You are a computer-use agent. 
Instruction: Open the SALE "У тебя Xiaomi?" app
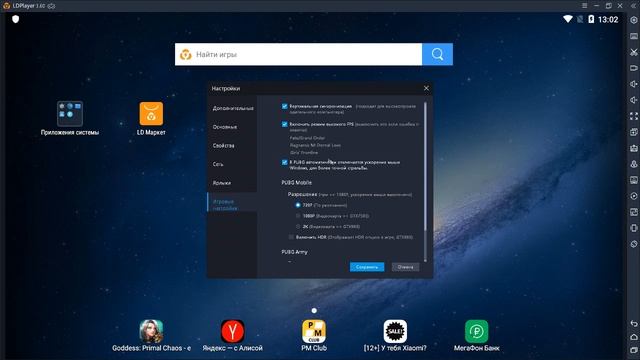[395, 331]
